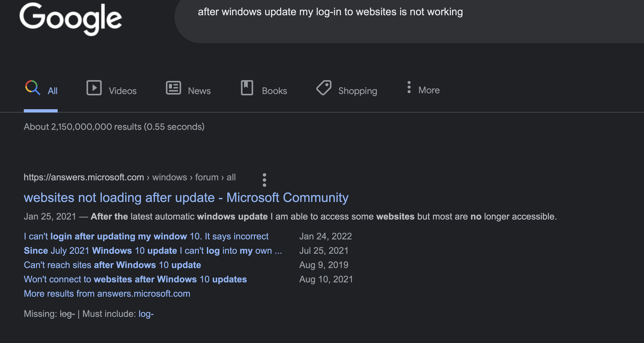Open 'Since July 2021 Windows 10 update' link
This screenshot has width=644, height=343.
(153, 250)
